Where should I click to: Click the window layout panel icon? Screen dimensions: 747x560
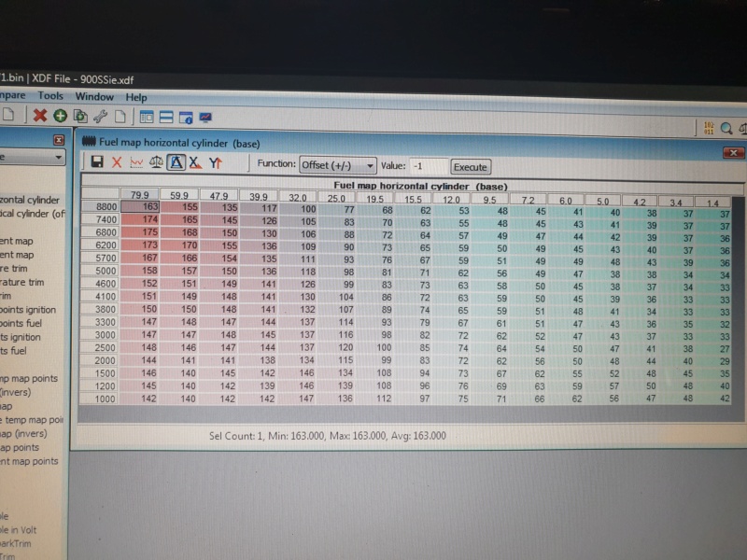click(x=147, y=117)
